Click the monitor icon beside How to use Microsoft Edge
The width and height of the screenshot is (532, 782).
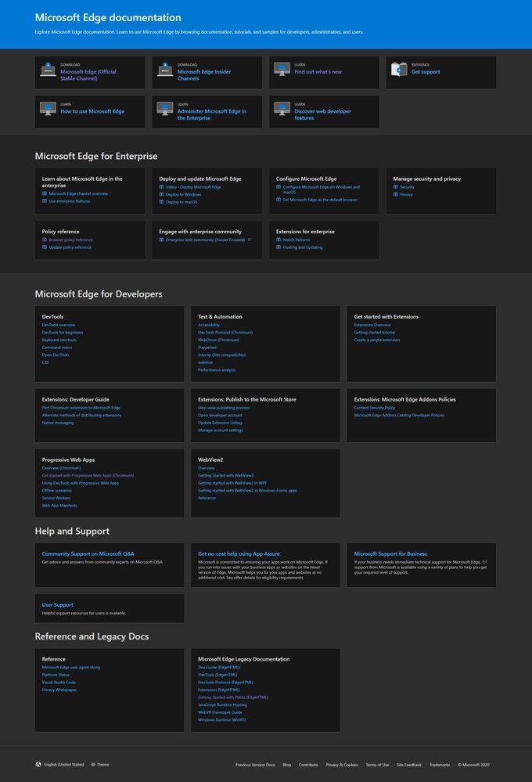[x=48, y=109]
